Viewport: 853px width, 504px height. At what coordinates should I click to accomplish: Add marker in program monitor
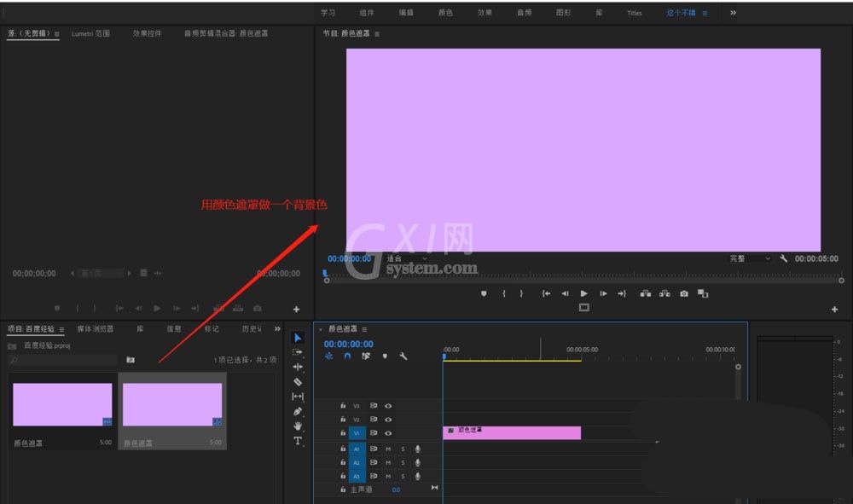pyautogui.click(x=484, y=293)
